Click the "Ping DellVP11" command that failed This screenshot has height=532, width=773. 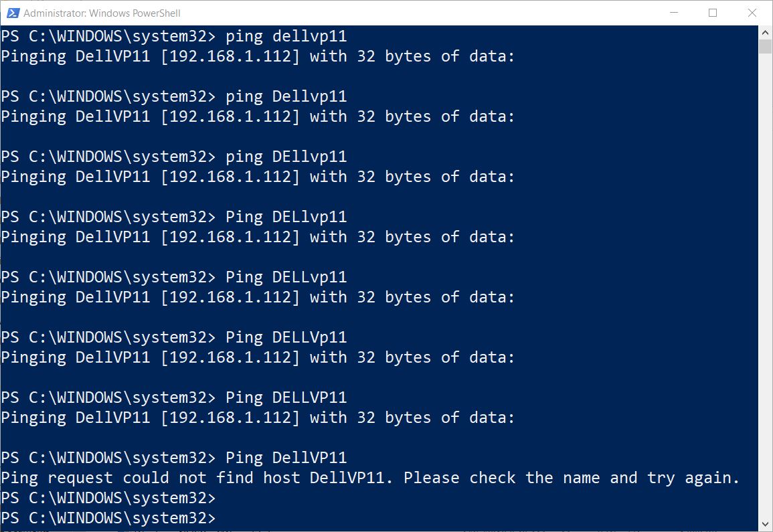(286, 458)
